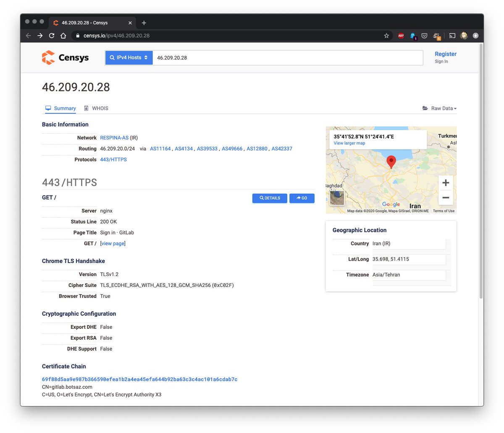Image resolution: width=504 pixels, height=433 pixels.
Task: Click the GO button
Action: tap(302, 198)
